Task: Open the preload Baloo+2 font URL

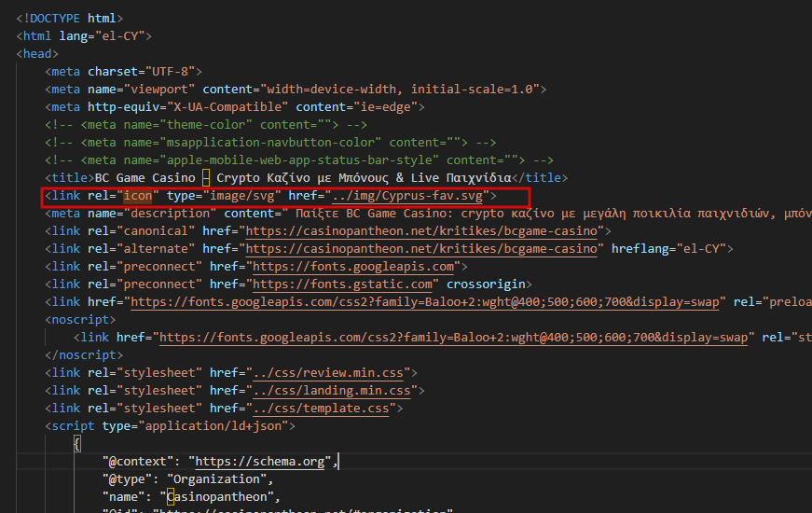Action: (424, 302)
